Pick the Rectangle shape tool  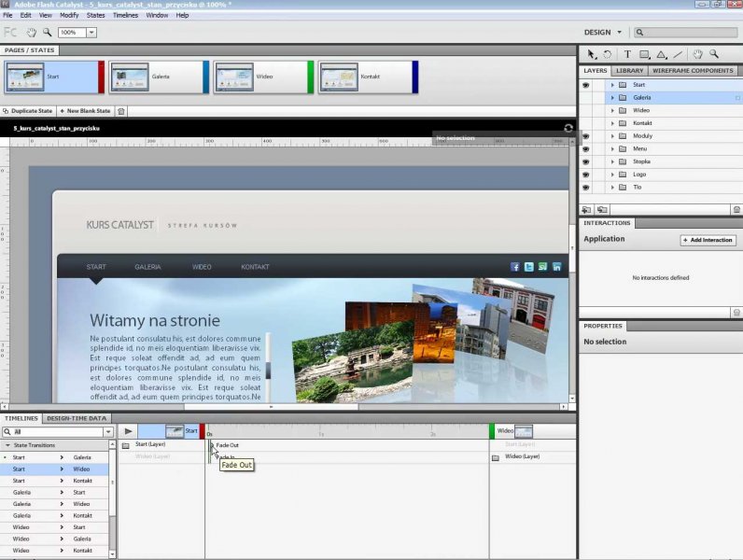coord(644,55)
